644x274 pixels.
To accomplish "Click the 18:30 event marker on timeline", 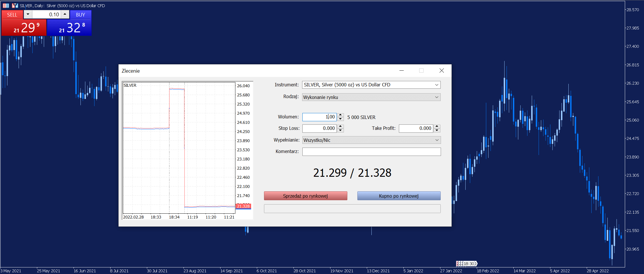I will click(x=467, y=264).
